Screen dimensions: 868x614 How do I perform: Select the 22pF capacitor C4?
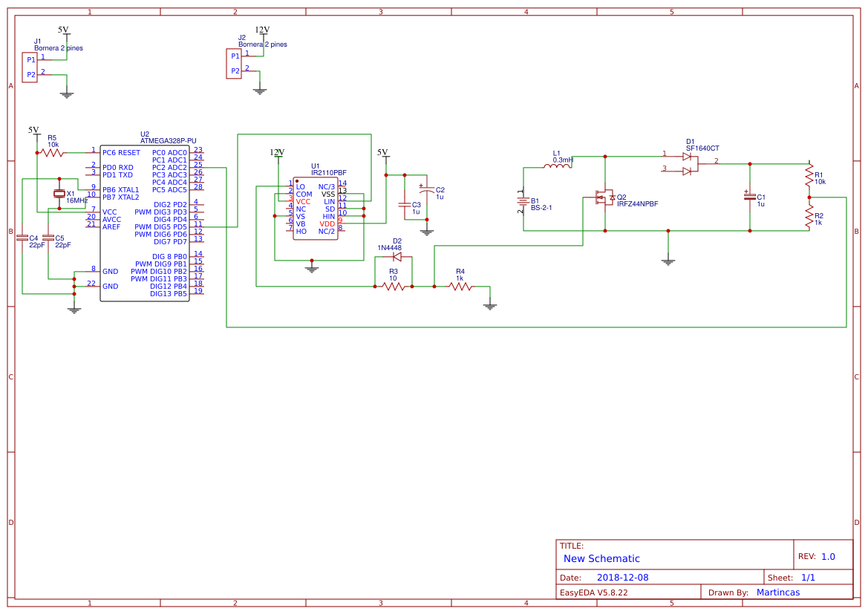coord(22,236)
